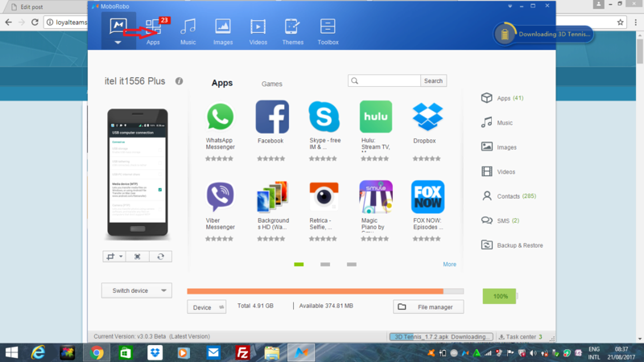The image size is (644, 362).
Task: Go to the third app page indicator
Action: click(x=352, y=265)
